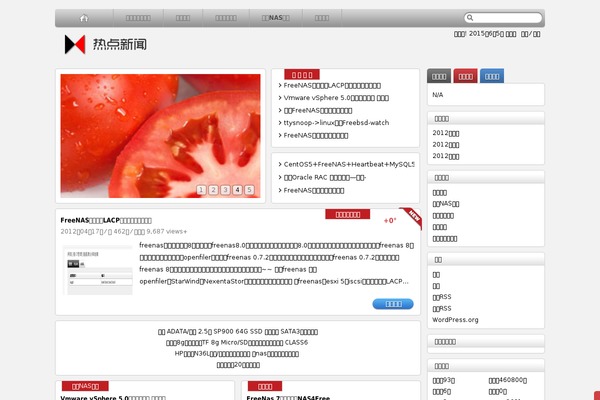Switch to the gray sidebar tab

pos(439,76)
